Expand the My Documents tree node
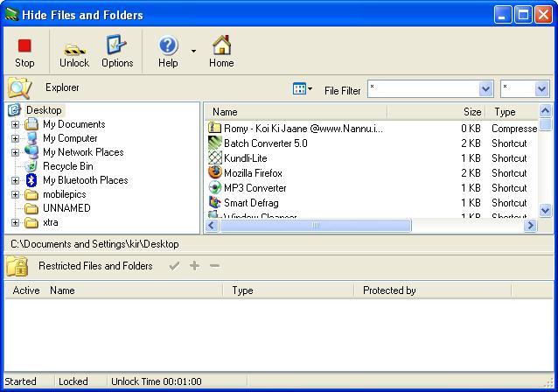 15,124
